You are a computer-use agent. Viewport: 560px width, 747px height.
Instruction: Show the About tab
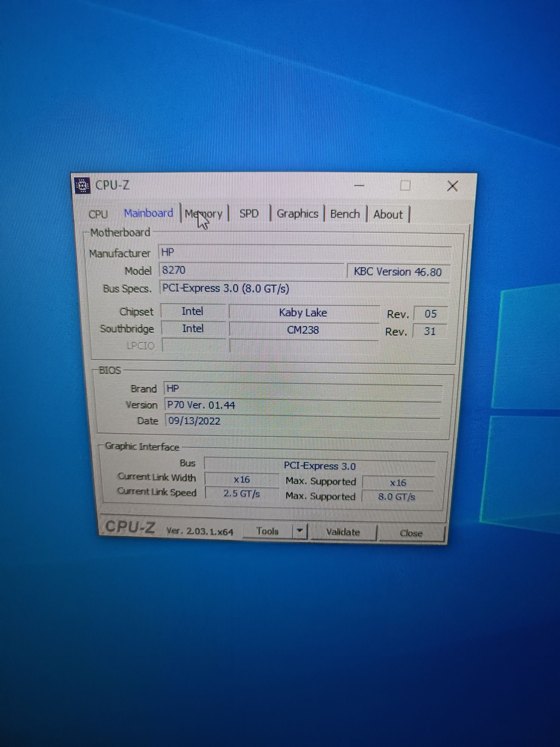tap(388, 215)
